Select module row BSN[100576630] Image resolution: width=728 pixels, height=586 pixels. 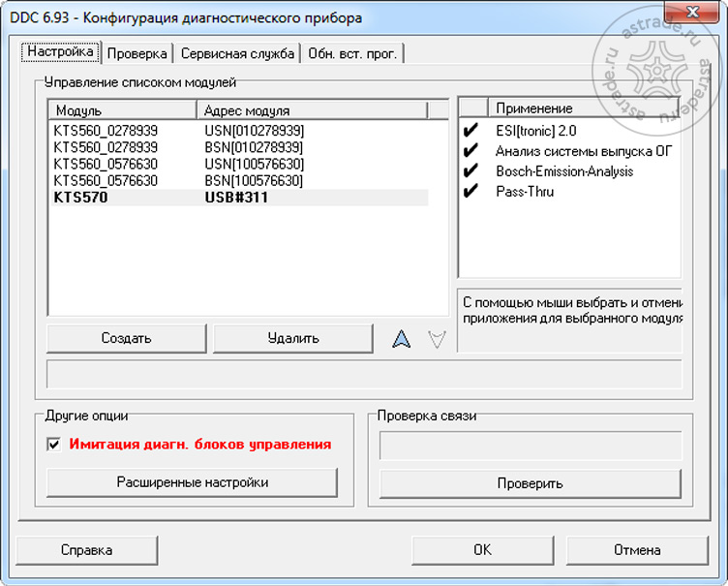(x=239, y=180)
